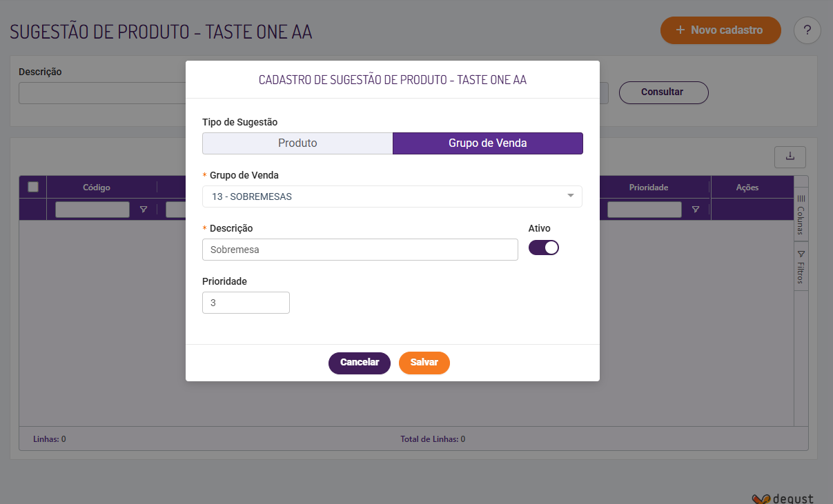Check the select-all checkbox in table header
833x504 pixels.
32,187
